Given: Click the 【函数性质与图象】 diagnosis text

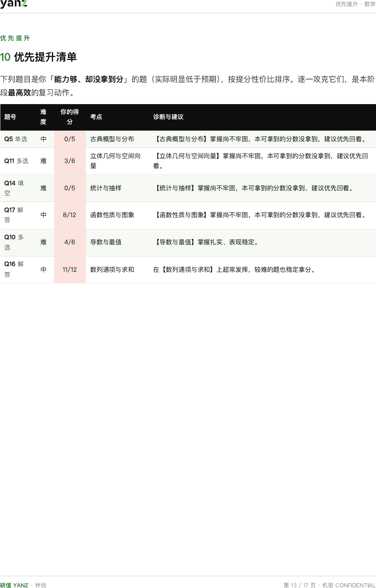Looking at the screenshot, I should pyautogui.click(x=261, y=215).
